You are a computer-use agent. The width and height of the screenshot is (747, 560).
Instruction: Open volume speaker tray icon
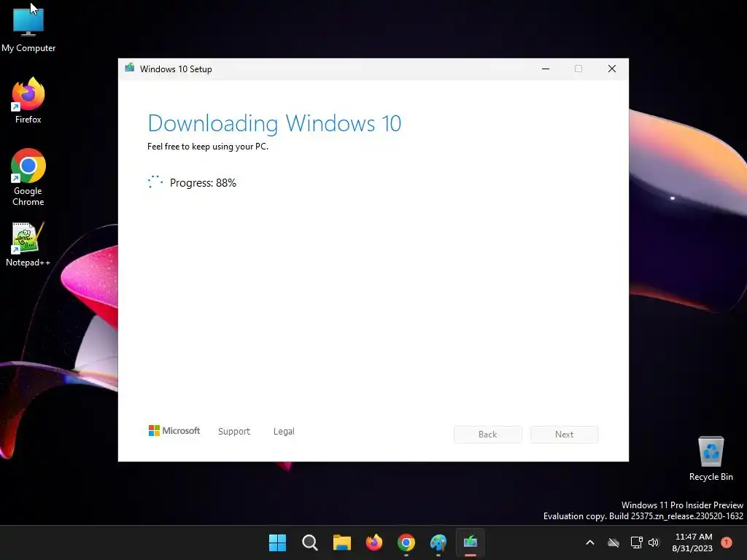tap(653, 542)
